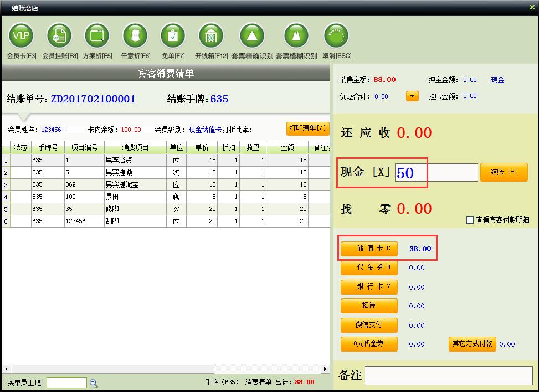Sort by 消费项目 column header
Image resolution: width=539 pixels, height=392 pixels.
point(135,147)
